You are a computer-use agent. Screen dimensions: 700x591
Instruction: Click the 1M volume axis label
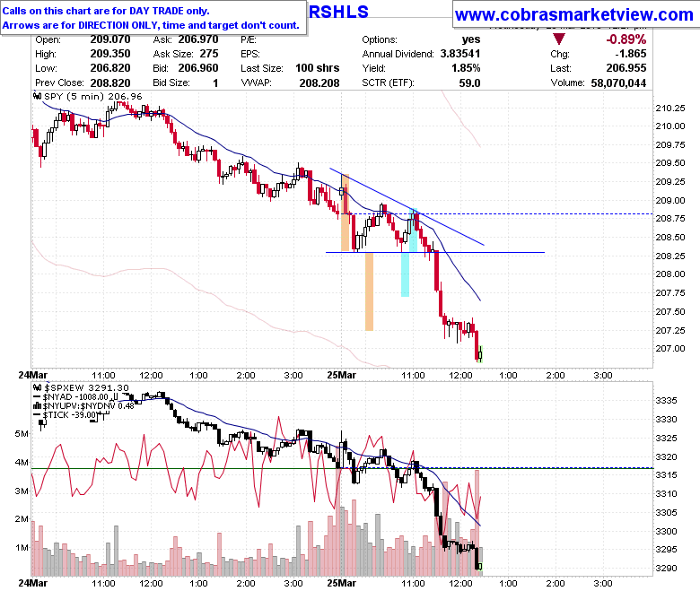point(22,547)
